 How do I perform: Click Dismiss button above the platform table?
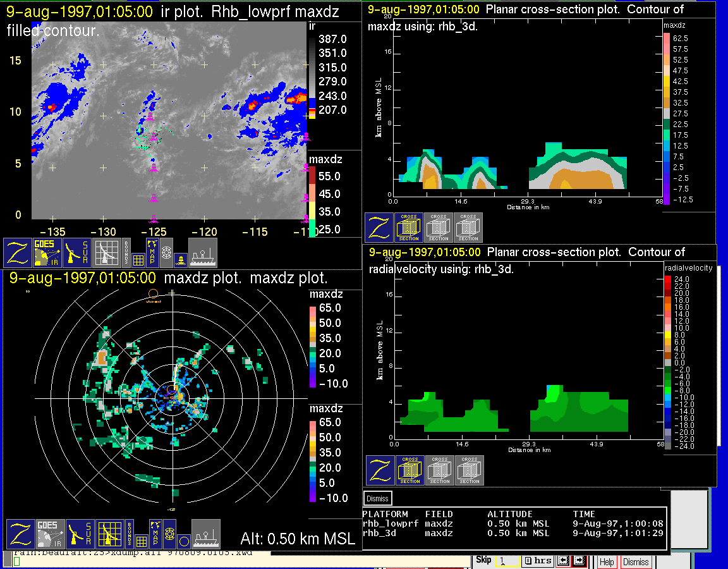[377, 498]
